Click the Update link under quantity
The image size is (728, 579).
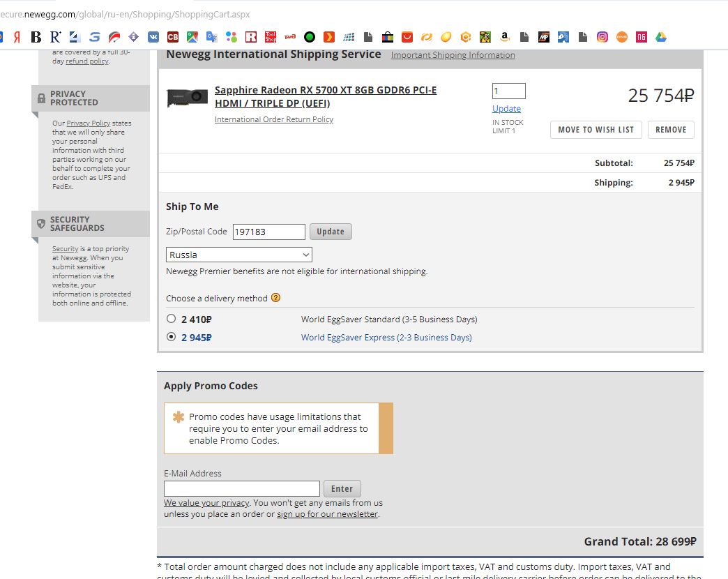pyautogui.click(x=506, y=109)
